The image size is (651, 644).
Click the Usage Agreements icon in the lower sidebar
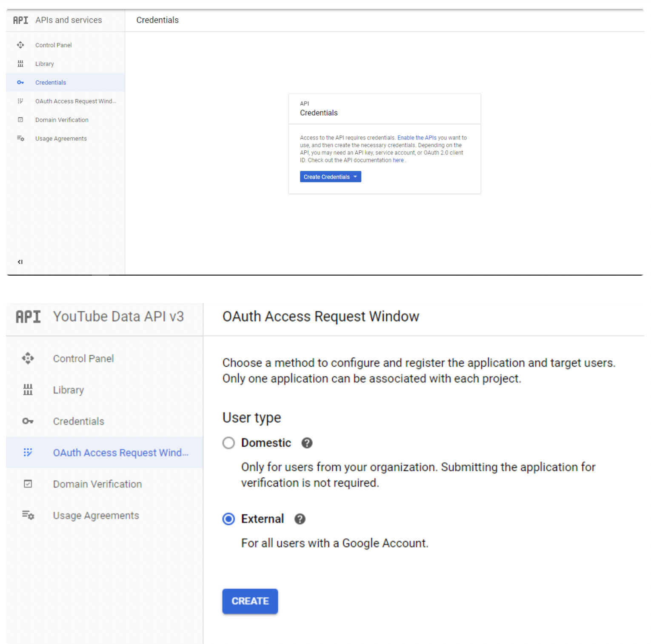[28, 515]
